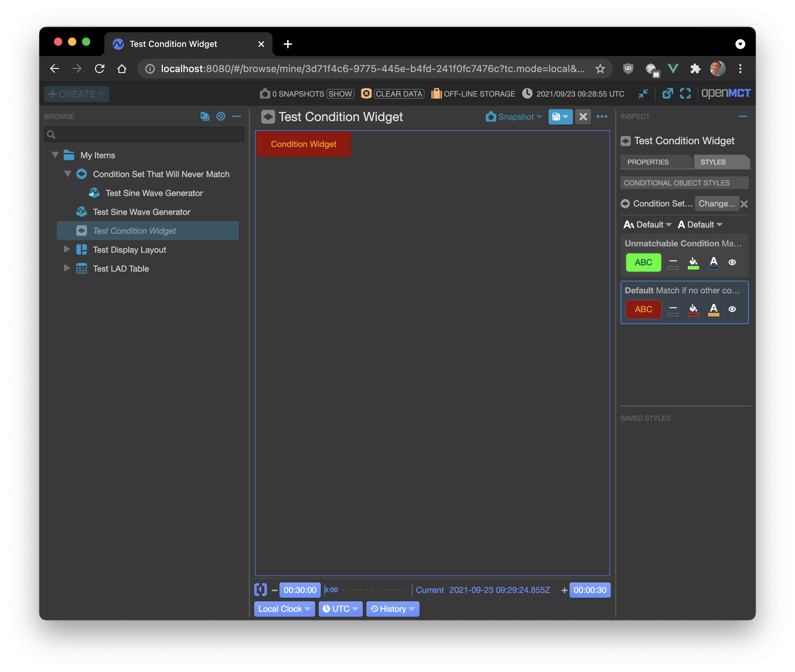Click the open-in-new-window icon in top bar
The image size is (795, 672).
click(x=668, y=93)
